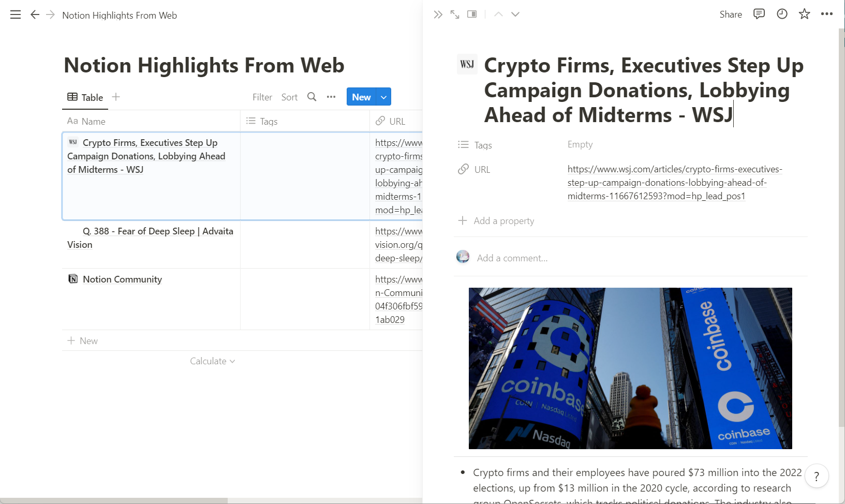This screenshot has width=845, height=504.
Task: Click URL cell of Advaita Vision row
Action: (396, 244)
